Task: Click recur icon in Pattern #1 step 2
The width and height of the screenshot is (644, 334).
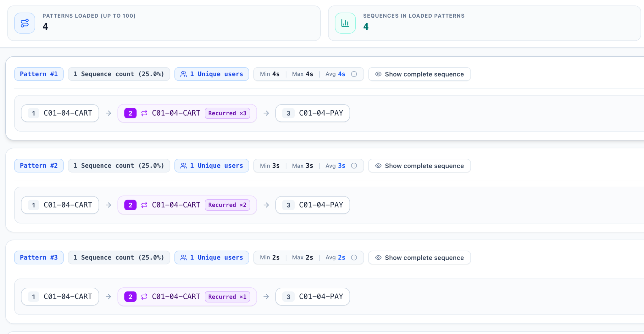Action: 144,113
